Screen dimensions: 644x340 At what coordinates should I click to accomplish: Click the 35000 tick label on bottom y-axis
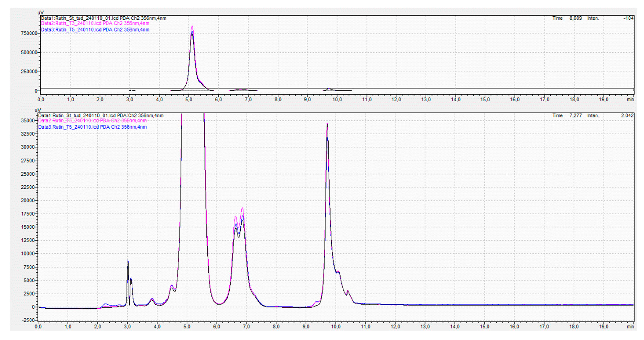28,120
